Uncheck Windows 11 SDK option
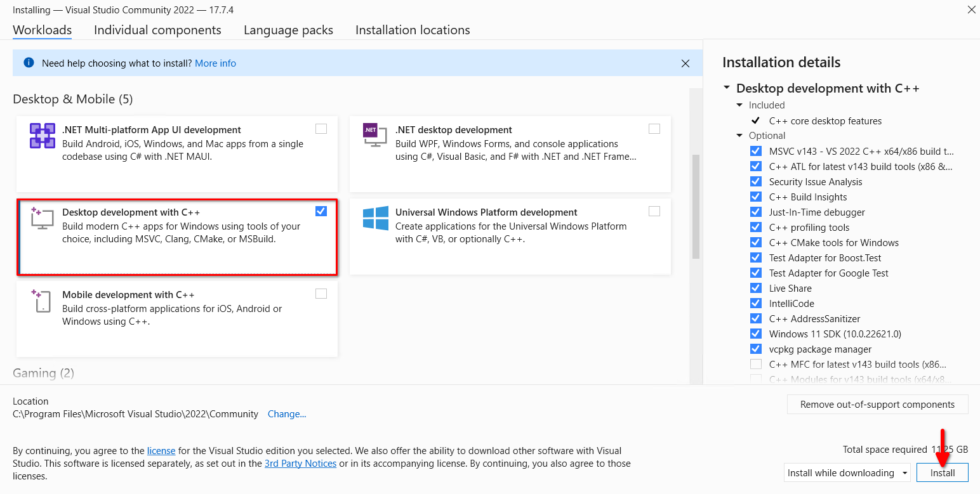The width and height of the screenshot is (980, 494). (x=755, y=334)
